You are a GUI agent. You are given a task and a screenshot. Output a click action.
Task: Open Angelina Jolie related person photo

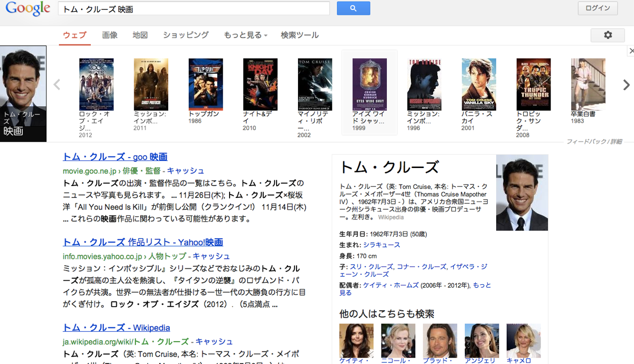tap(482, 341)
